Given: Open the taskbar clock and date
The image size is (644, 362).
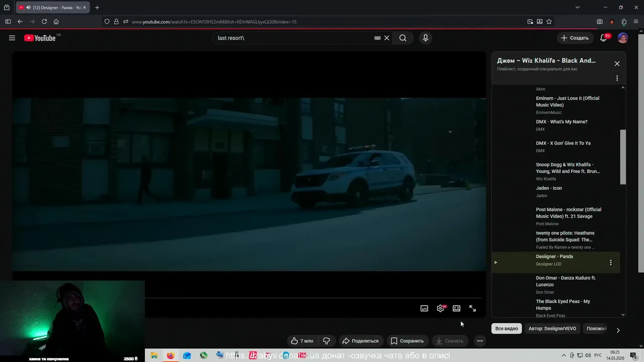Looking at the screenshot, I should (615, 355).
